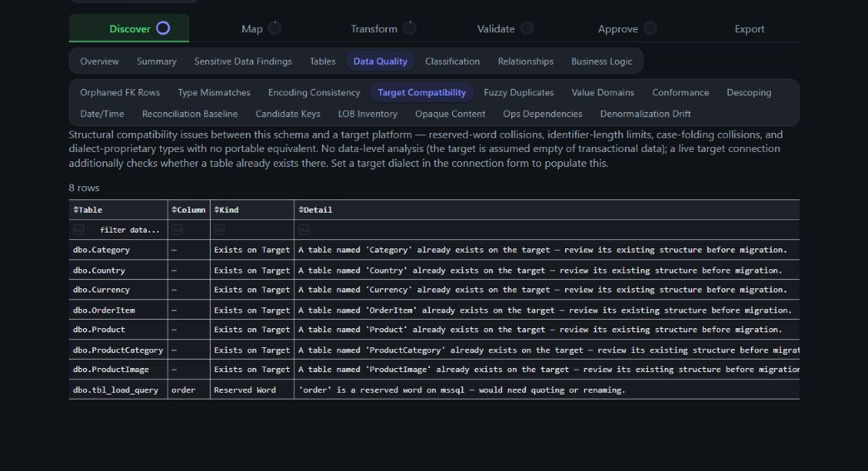868x471 pixels.
Task: Click the '8 rows' count label
Action: pyautogui.click(x=84, y=188)
